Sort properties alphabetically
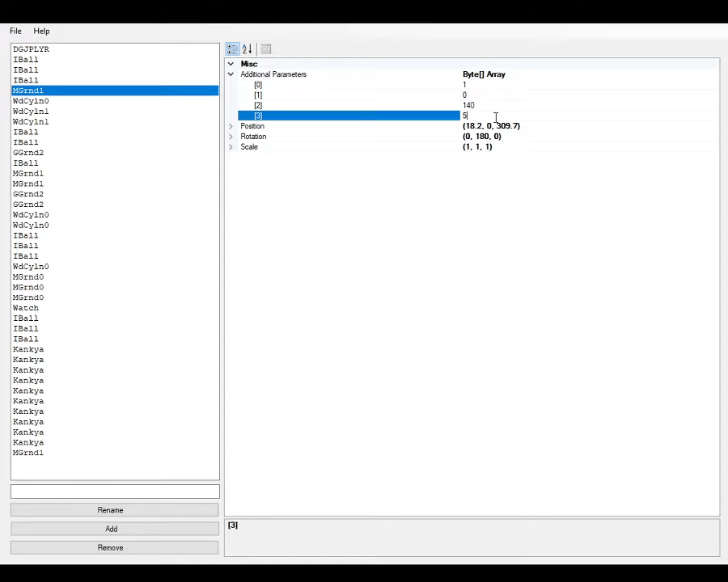This screenshot has height=582, width=728. 247,49
